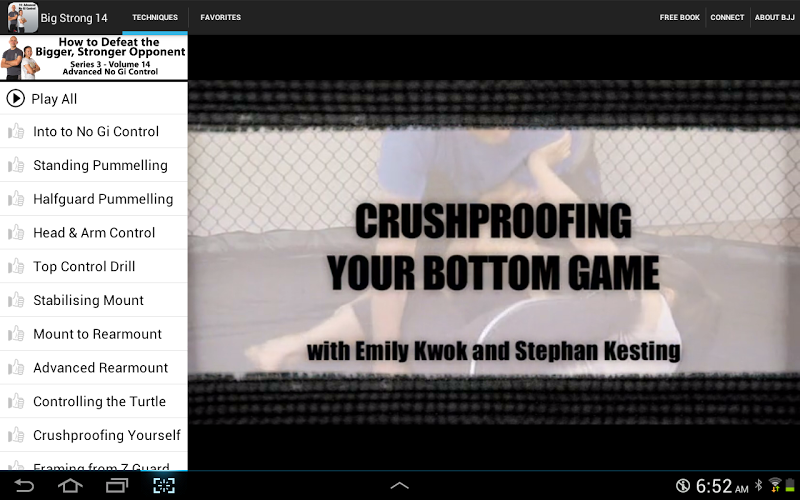Open Mount to Rearmount technique

coord(97,334)
